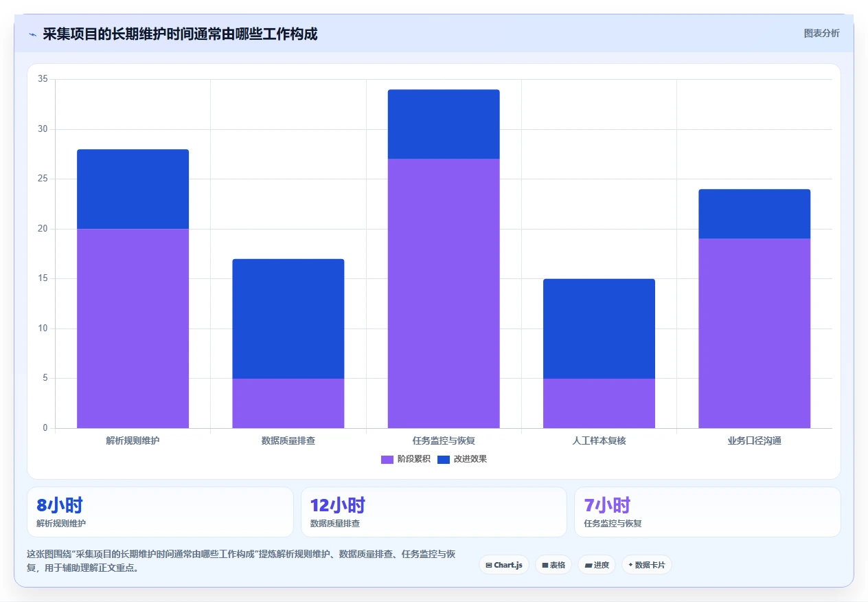Click the chart title 采集项目的长期维护时间通常由哪些工作构成
Viewport: 868px width, 602px height.
tap(180, 34)
